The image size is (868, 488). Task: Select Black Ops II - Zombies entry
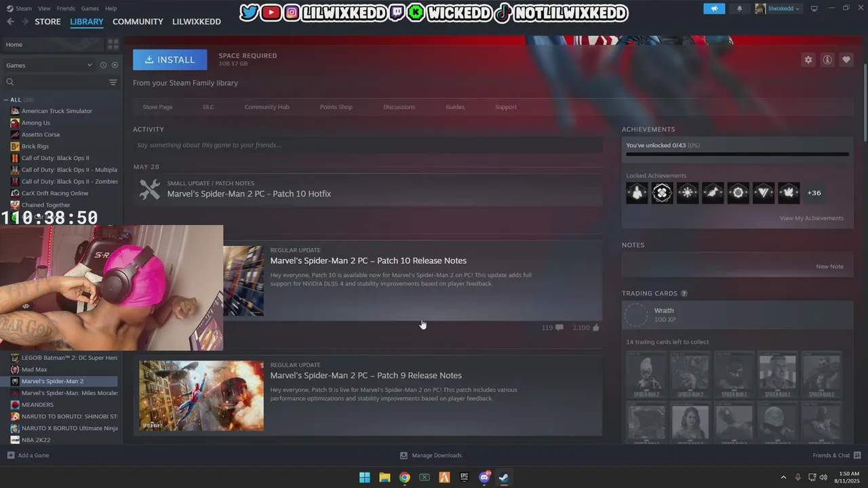point(69,182)
